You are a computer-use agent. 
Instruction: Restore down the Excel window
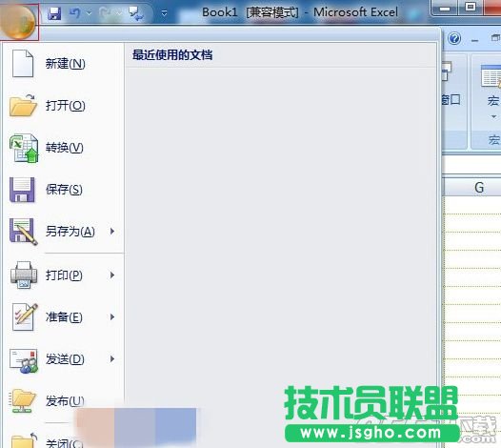coord(471,7)
